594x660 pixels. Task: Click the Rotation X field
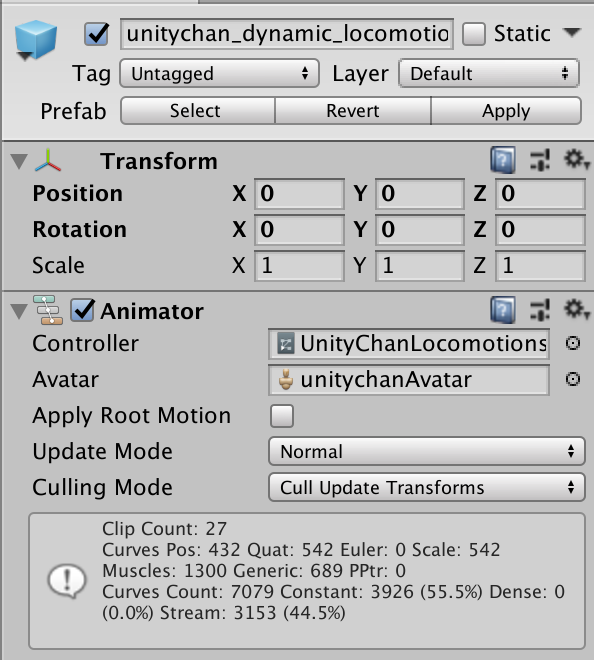(299, 229)
